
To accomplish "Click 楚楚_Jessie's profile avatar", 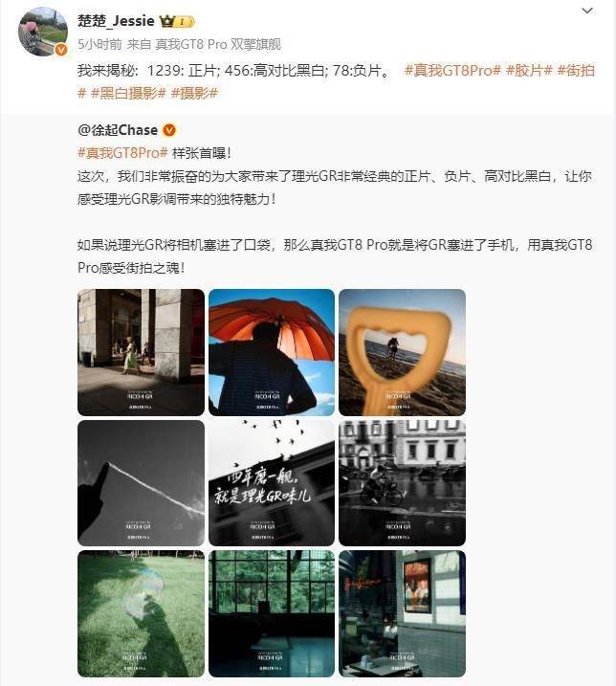I will 42,32.
